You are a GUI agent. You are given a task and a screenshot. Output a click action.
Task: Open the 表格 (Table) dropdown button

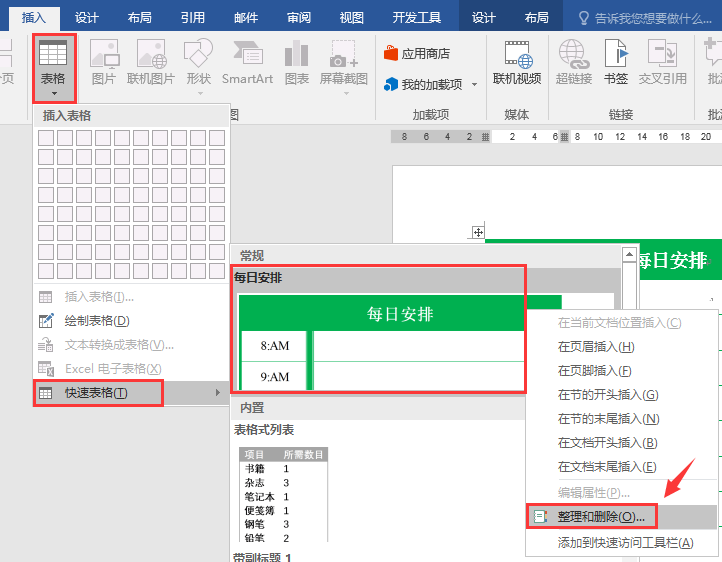[x=54, y=68]
